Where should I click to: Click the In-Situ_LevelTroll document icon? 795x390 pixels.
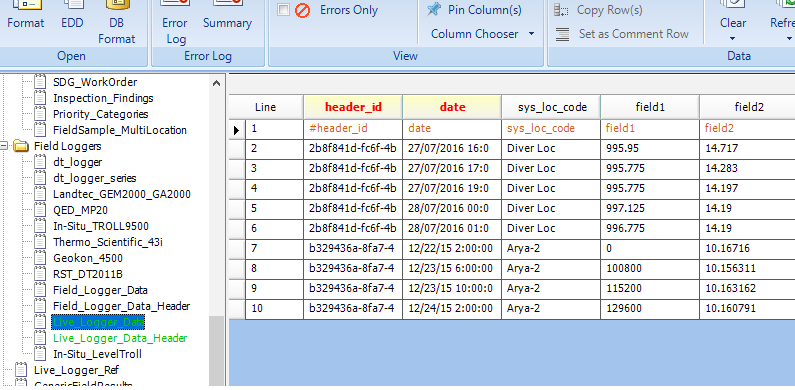41,354
